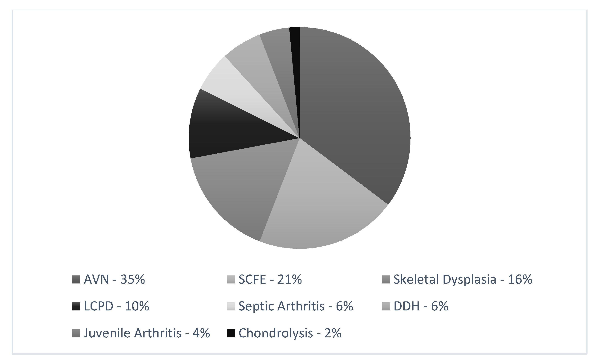This screenshot has width=599, height=364.
Task: Click the black LCPD legend swatch
Action: click(x=76, y=306)
